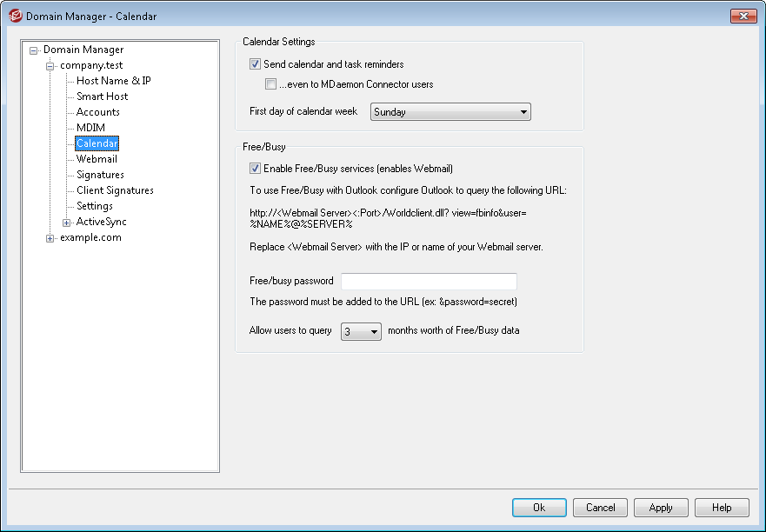Click the Apply button

[x=661, y=508]
